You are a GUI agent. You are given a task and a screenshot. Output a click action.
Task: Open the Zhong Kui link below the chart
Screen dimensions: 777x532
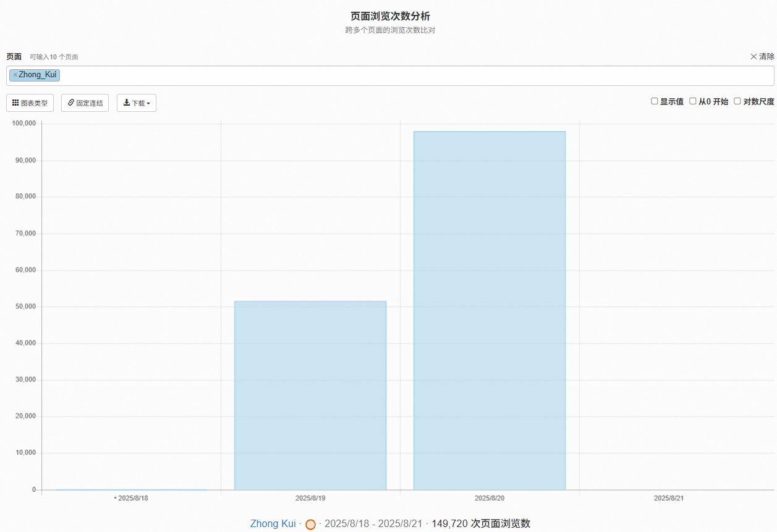coord(273,523)
